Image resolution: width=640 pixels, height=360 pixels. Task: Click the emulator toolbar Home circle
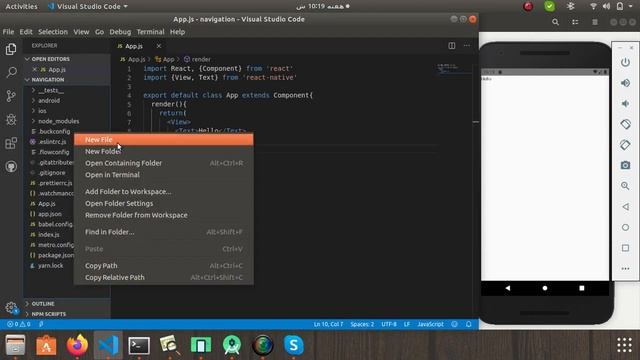[x=625, y=227]
